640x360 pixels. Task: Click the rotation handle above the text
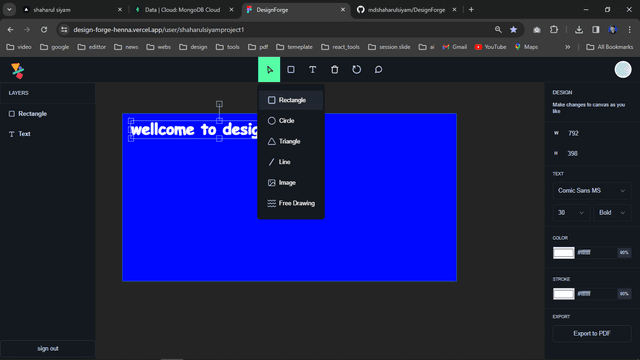click(x=219, y=104)
